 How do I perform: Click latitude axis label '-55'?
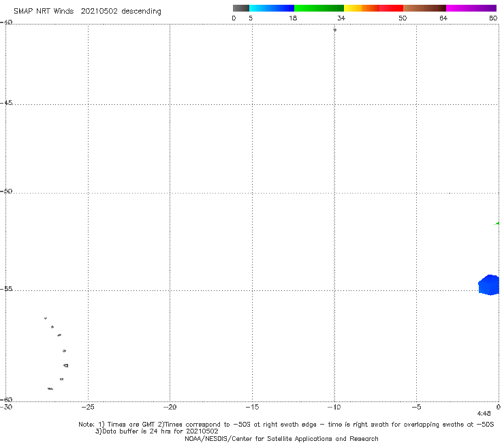click(x=6, y=288)
